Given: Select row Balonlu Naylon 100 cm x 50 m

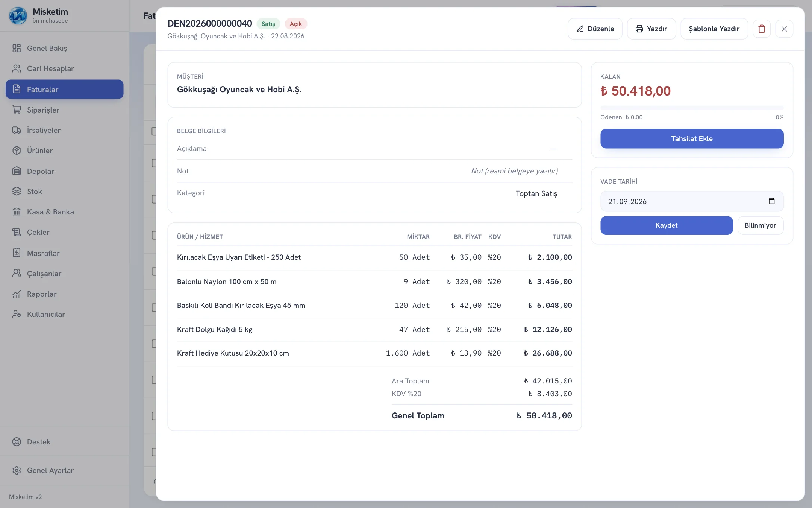Looking at the screenshot, I should click(374, 281).
